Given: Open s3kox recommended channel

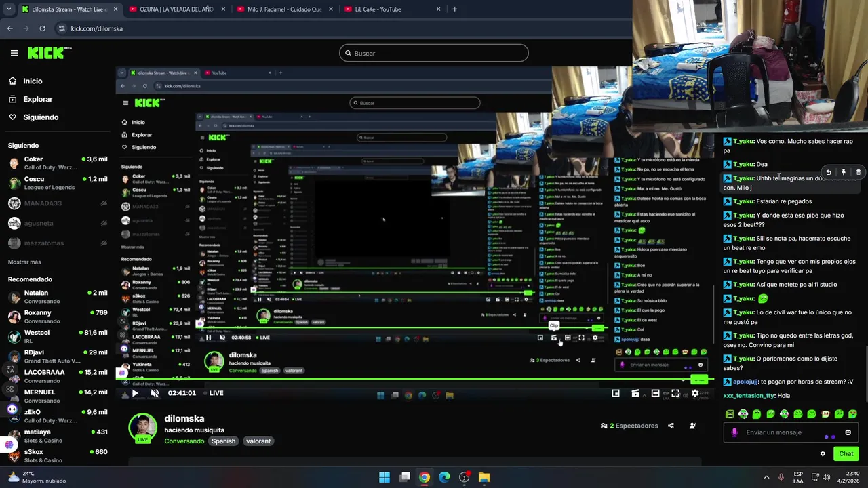Looking at the screenshot, I should pos(58,455).
